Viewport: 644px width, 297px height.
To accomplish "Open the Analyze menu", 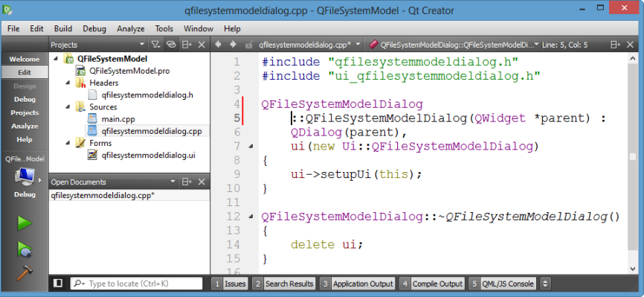I will (x=131, y=29).
